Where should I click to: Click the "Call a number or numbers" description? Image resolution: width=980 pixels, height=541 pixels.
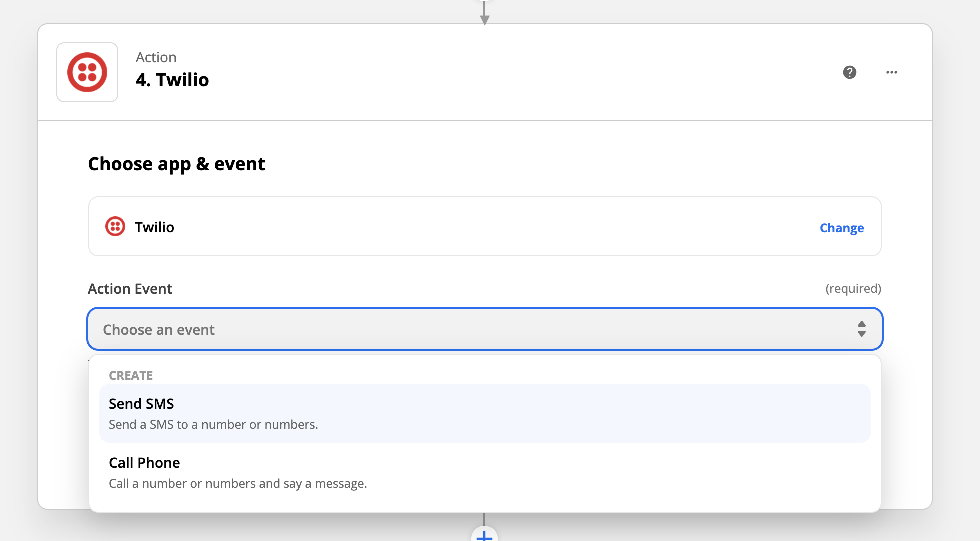pos(238,484)
